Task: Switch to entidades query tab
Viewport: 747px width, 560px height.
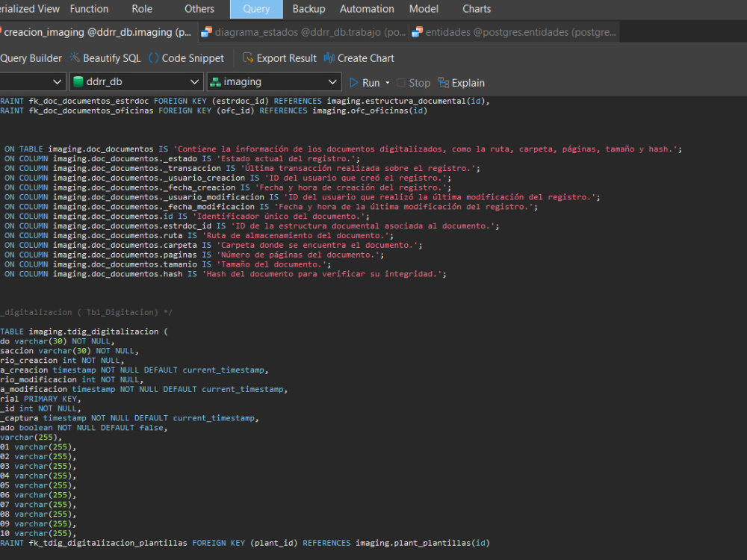Action: click(514, 32)
